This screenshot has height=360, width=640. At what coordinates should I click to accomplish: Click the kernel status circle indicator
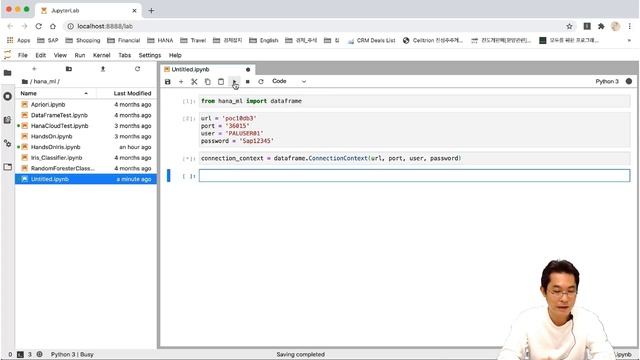(629, 81)
